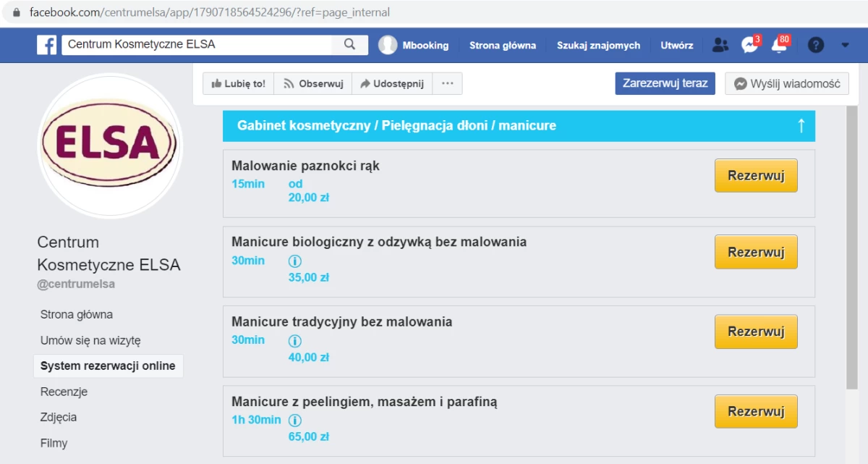Select System rezerwacji online tab

(x=108, y=366)
